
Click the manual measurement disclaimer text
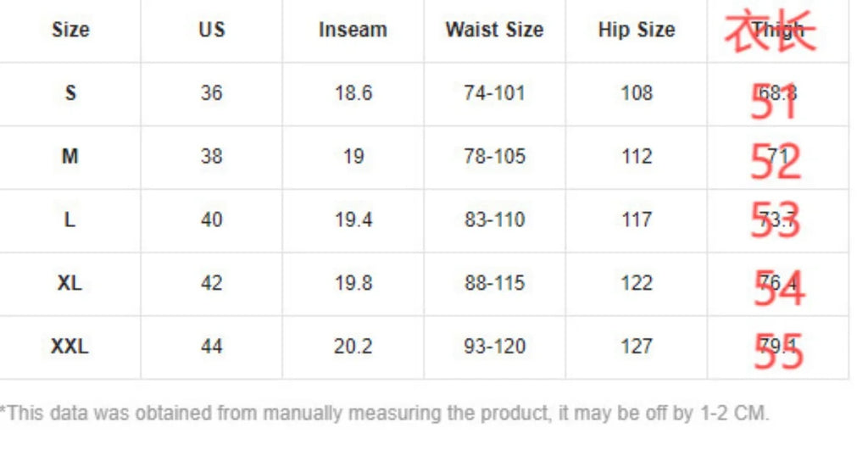pos(384,414)
